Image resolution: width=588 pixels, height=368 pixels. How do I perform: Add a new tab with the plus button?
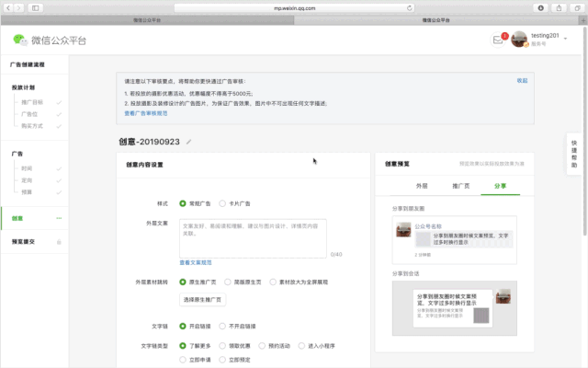pyautogui.click(x=583, y=20)
